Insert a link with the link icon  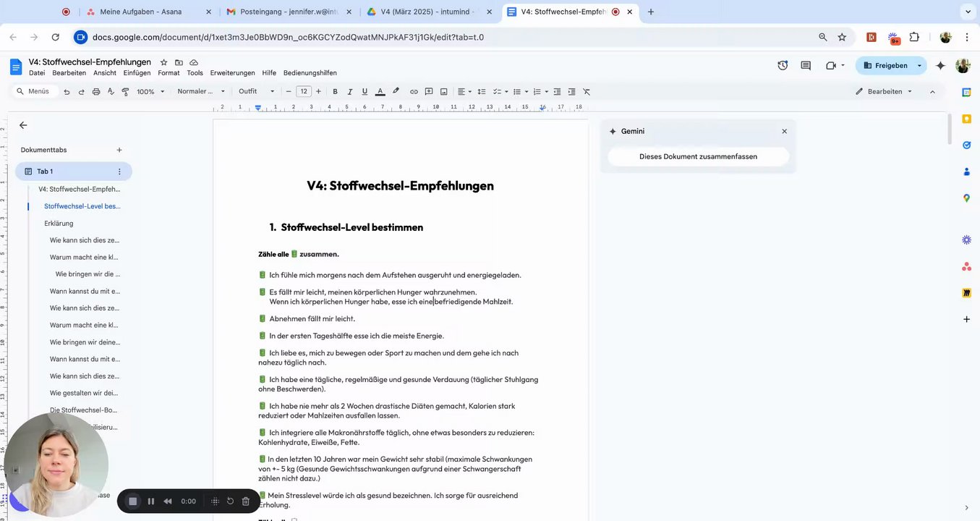tap(414, 92)
